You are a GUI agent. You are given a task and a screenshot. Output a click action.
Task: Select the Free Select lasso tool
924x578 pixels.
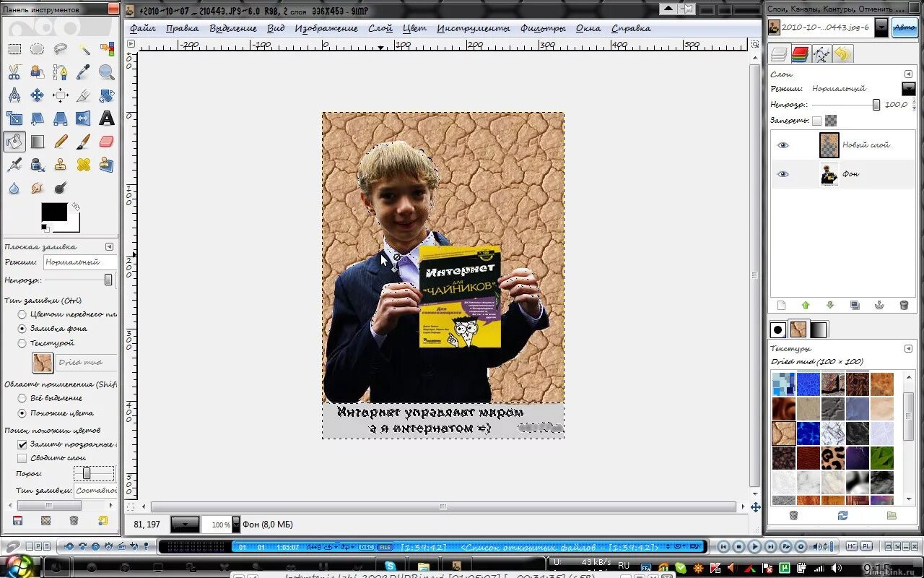[x=61, y=49]
